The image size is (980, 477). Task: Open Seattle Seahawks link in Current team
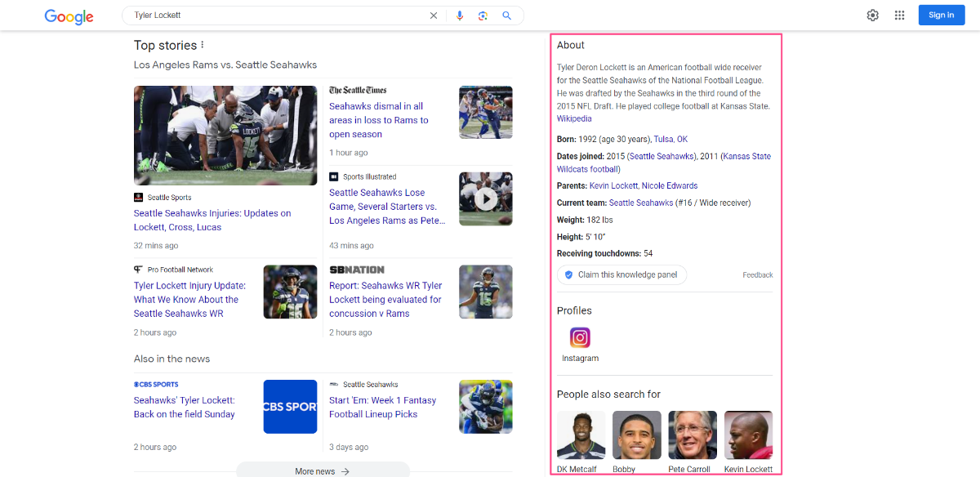[x=641, y=203]
